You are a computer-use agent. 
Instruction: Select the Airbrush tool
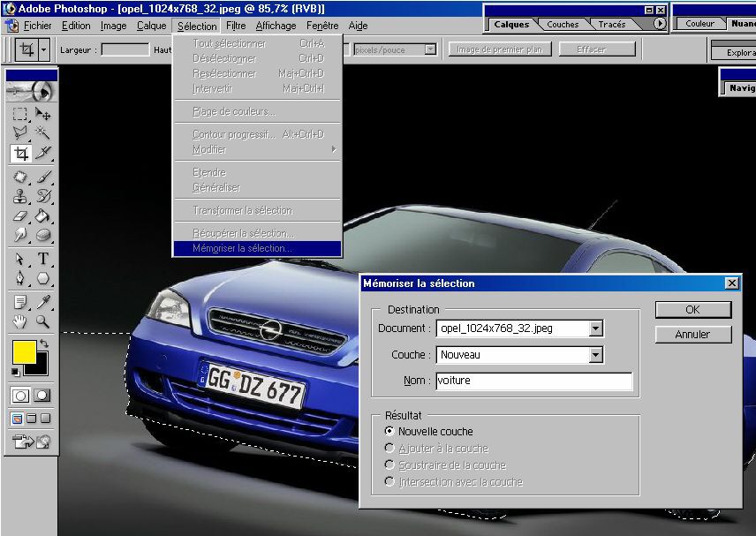[x=20, y=177]
